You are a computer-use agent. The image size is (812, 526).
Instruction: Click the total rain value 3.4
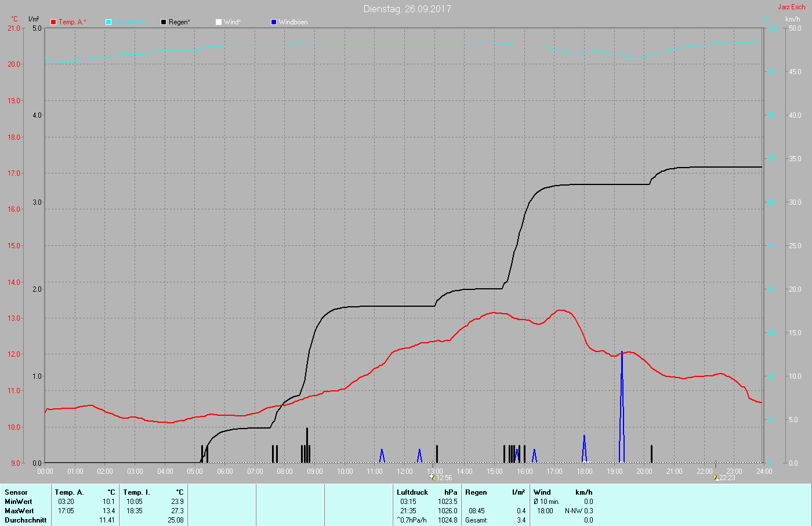coord(521,520)
